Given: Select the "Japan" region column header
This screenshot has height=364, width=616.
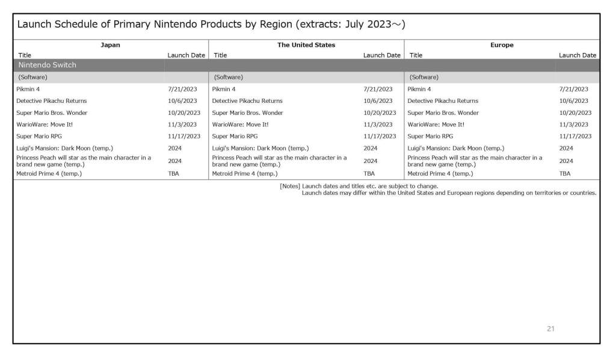Looking at the screenshot, I should [110, 45].
